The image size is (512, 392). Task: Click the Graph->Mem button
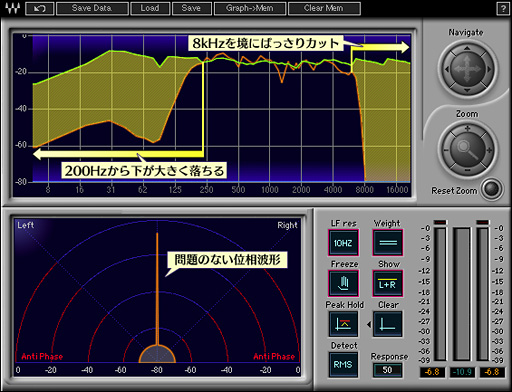250,8
